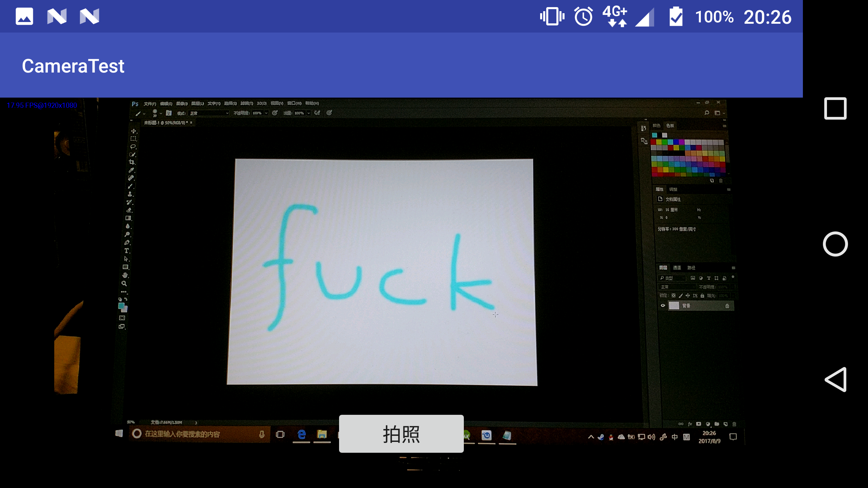
Task: Tap the Android Recents square button
Action: 835,108
